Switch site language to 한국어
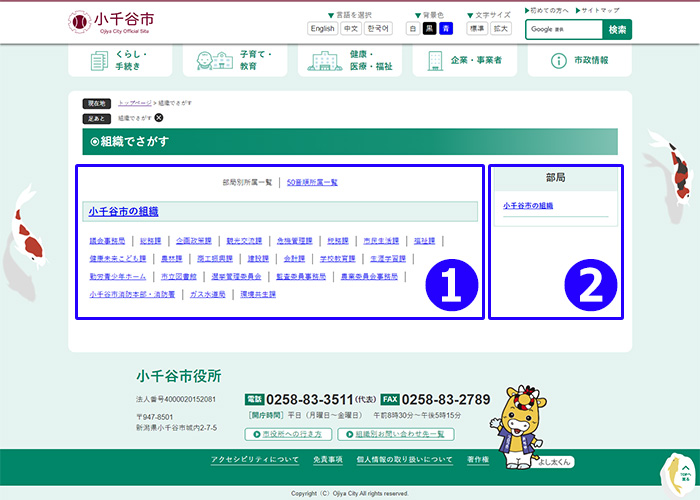This screenshot has height=500, width=700. pyautogui.click(x=378, y=29)
